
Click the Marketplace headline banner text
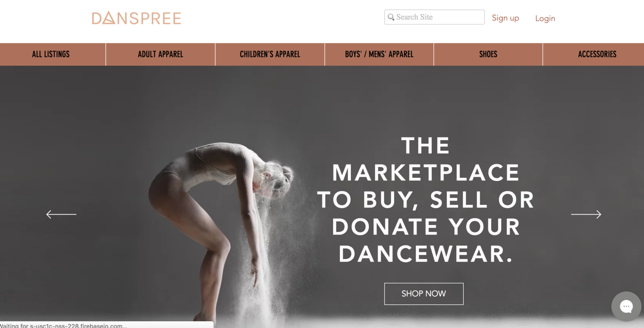(426, 199)
